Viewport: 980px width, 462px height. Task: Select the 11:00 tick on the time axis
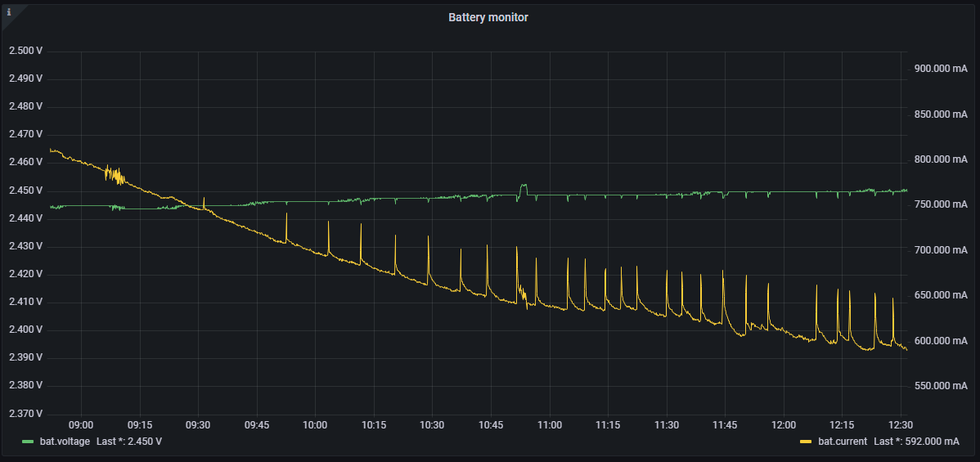pyautogui.click(x=550, y=425)
